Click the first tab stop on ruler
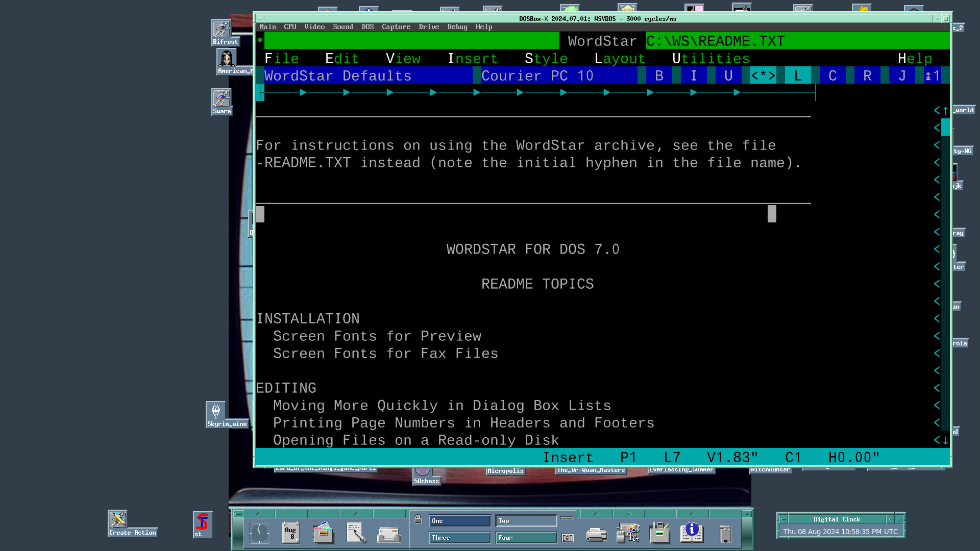 303,92
